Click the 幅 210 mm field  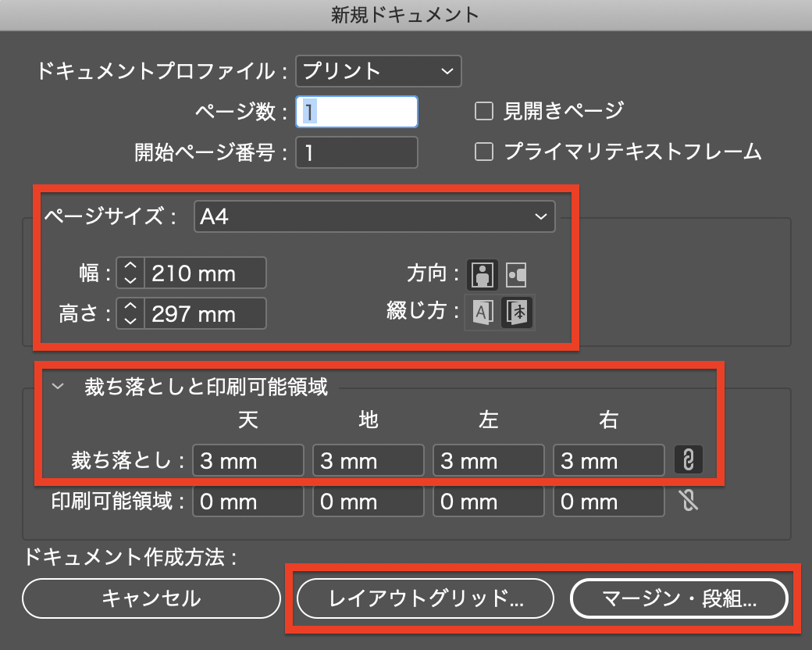click(205, 273)
